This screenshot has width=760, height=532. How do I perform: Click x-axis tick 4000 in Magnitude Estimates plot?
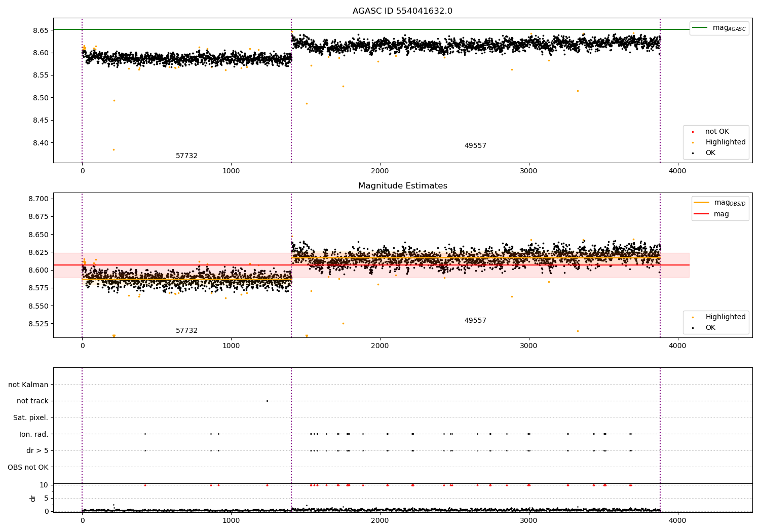click(677, 346)
